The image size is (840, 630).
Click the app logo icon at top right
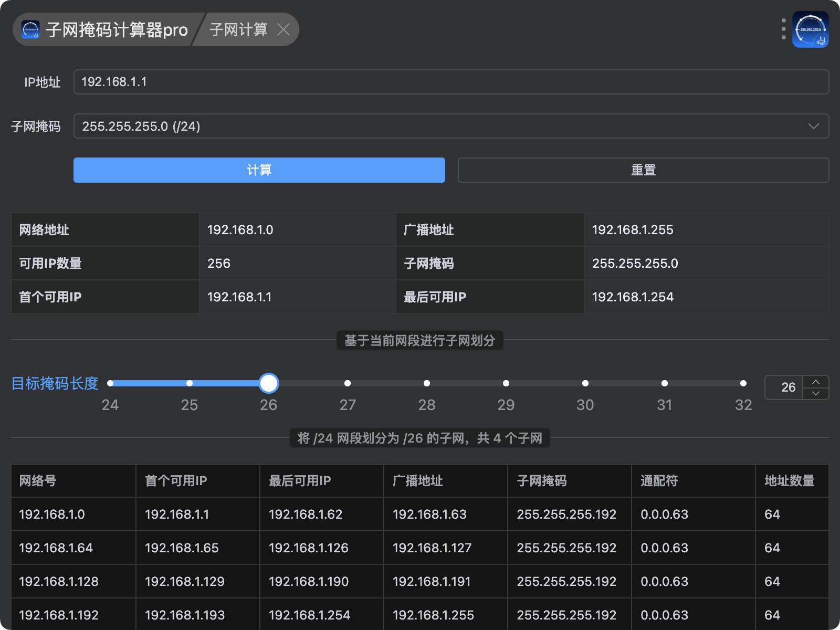click(810, 29)
